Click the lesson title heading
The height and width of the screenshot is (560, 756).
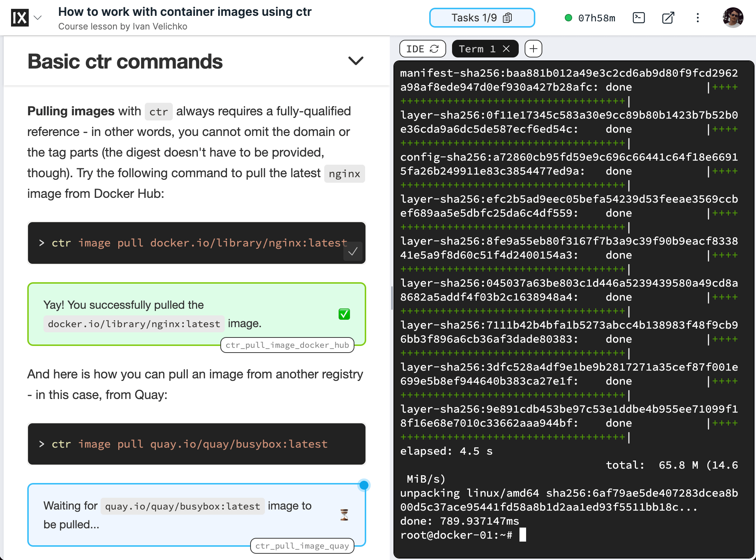(x=185, y=12)
